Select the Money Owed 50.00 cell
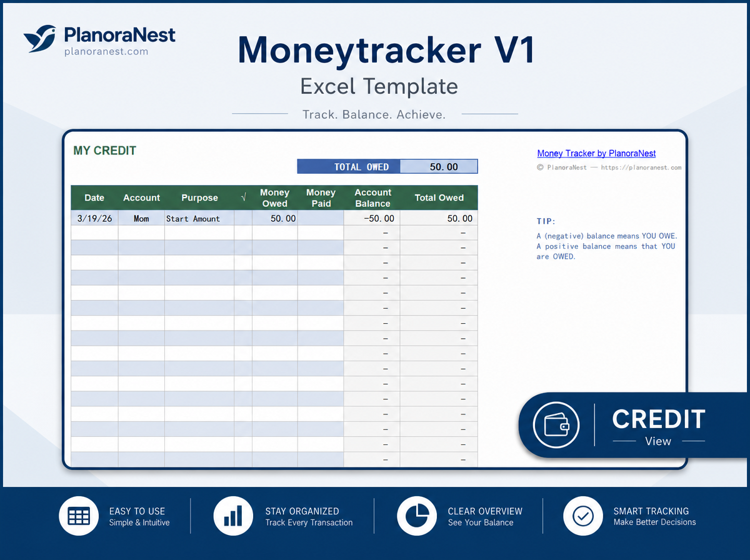Screen dimensions: 750x560 [274, 218]
